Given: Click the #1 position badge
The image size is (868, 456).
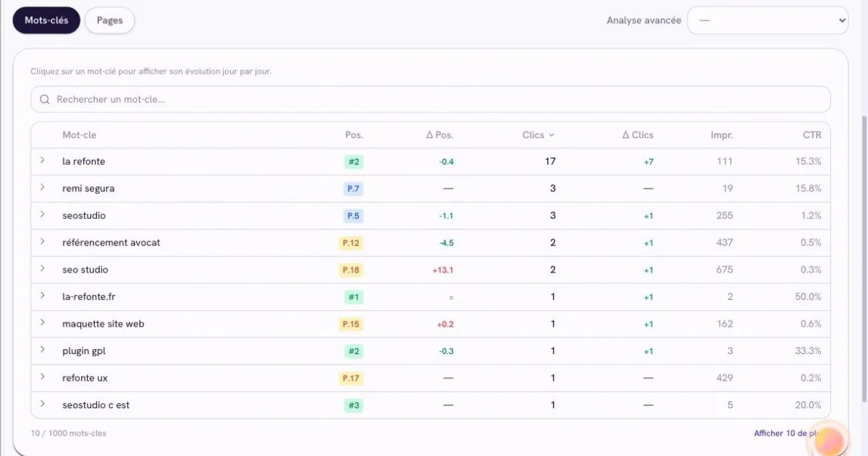Looking at the screenshot, I should click(354, 297).
